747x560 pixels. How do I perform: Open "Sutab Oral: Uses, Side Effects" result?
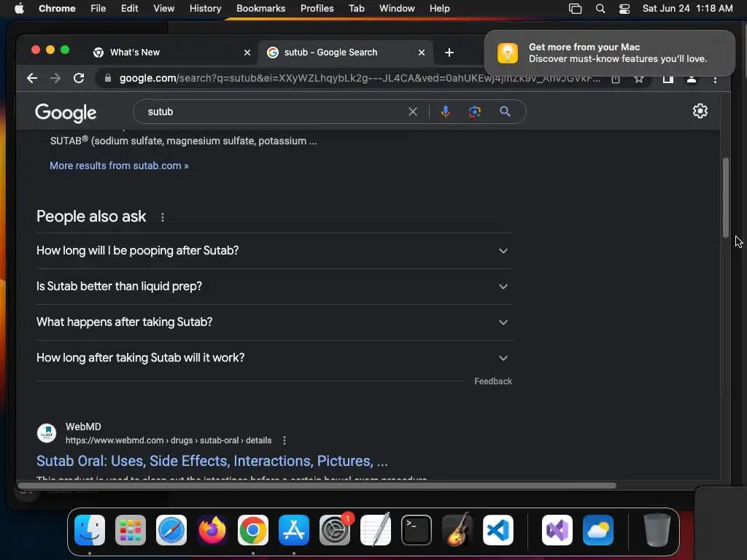click(x=212, y=461)
